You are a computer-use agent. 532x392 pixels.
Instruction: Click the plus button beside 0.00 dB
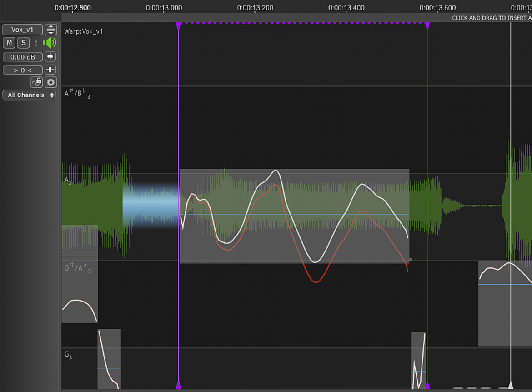(x=50, y=57)
